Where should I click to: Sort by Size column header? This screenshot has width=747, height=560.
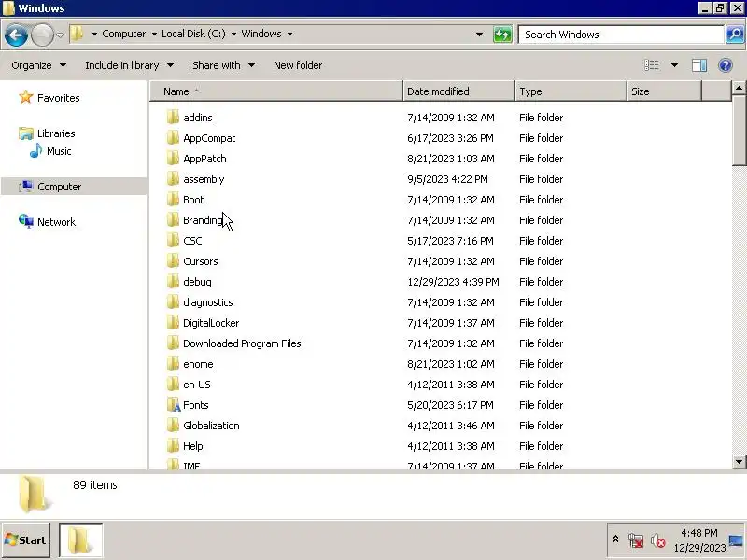(x=664, y=91)
